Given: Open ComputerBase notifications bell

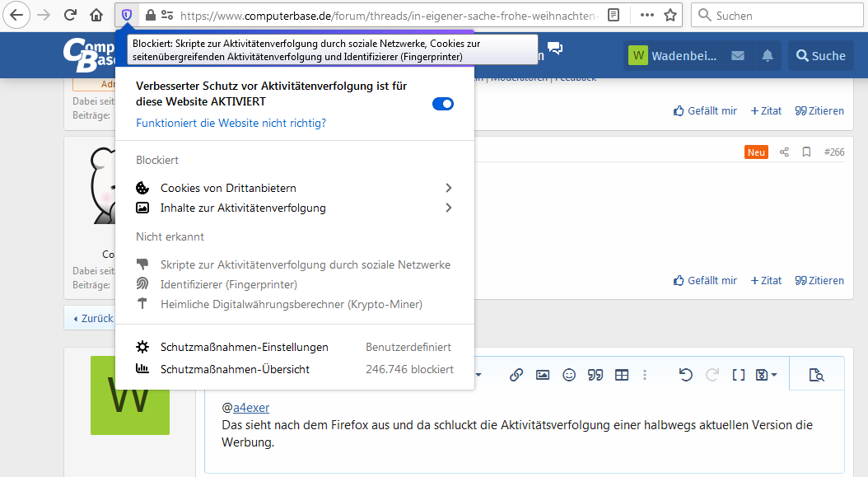Looking at the screenshot, I should tap(766, 55).
